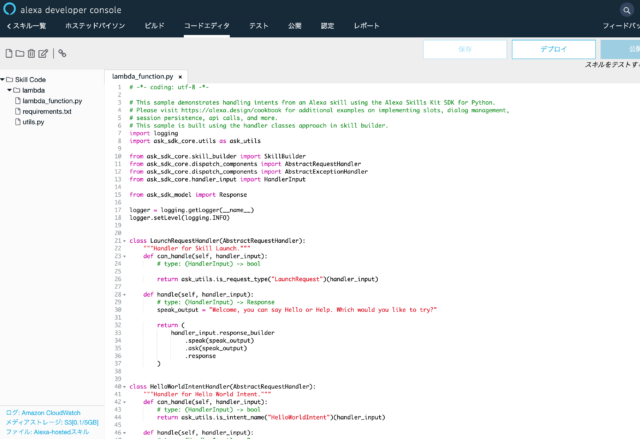Select the lambda_function.py editor tab
This screenshot has width=640, height=439.
pyautogui.click(x=142, y=76)
